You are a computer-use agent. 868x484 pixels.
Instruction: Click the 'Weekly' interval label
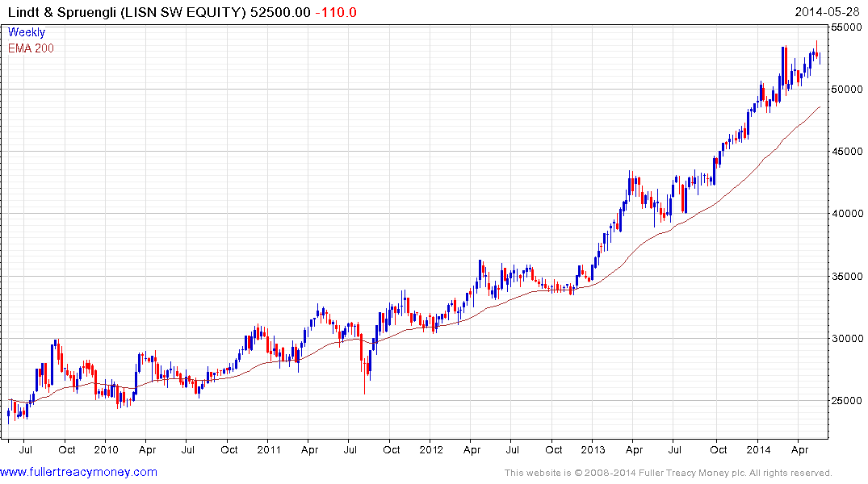26,32
